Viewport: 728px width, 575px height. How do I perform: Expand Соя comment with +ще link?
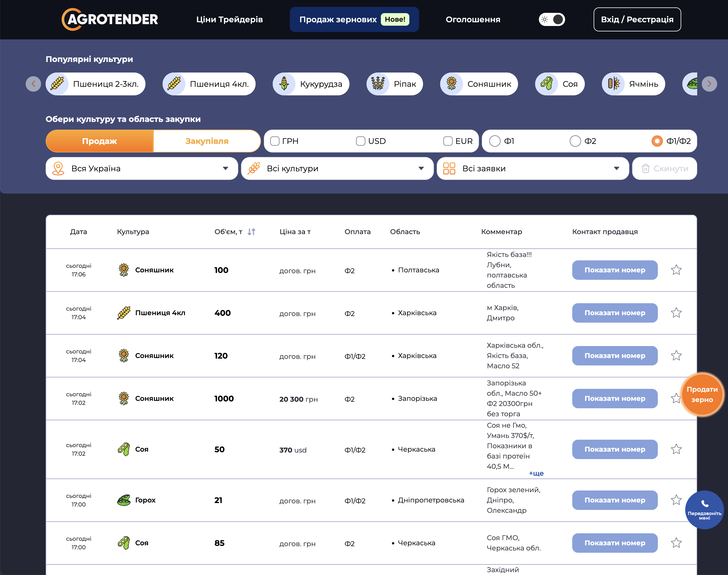[536, 473]
